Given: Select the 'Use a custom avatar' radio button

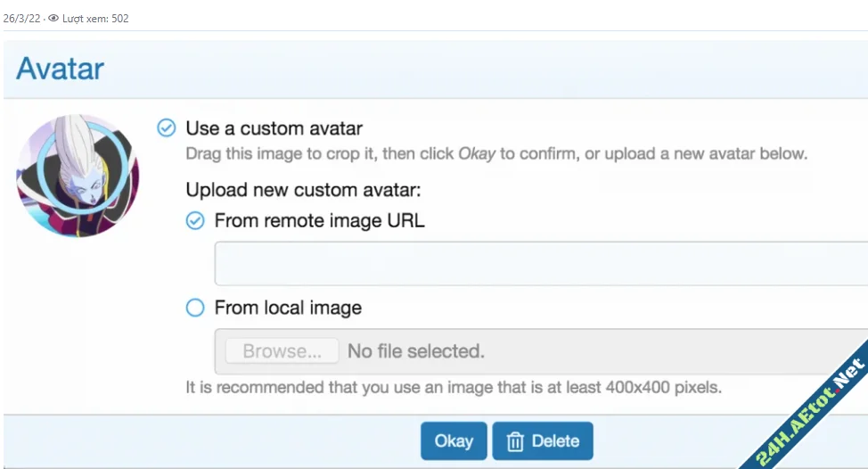Looking at the screenshot, I should (x=167, y=128).
